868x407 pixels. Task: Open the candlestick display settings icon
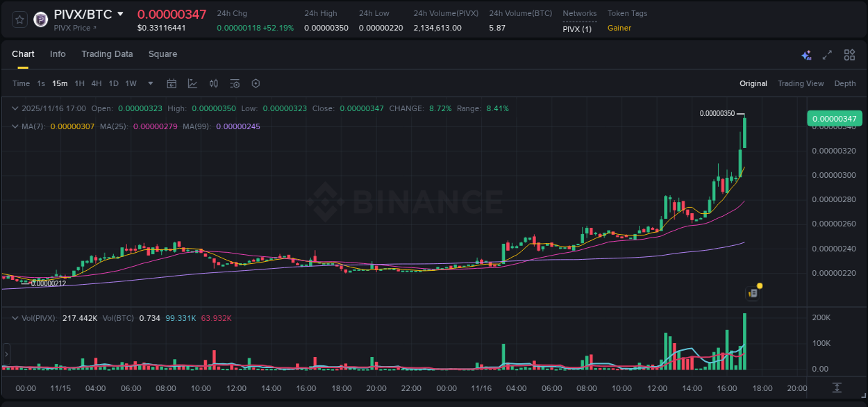pyautogui.click(x=213, y=83)
